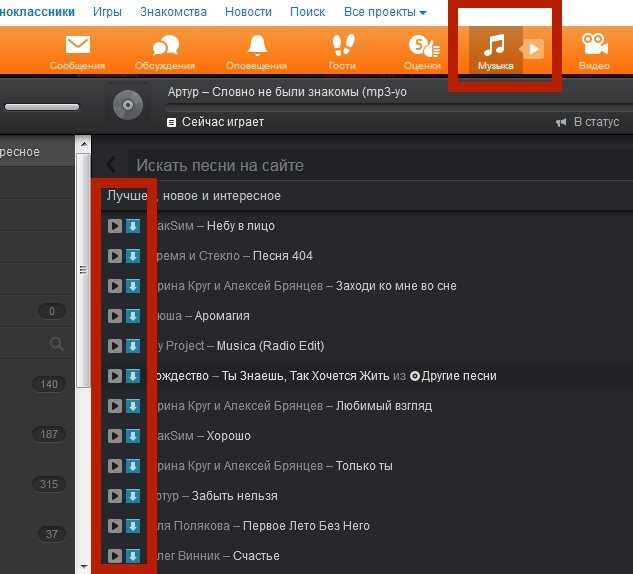Screen dimensions: 633x574
Task: Go to Одноклассники home logo link
Action: (37, 12)
